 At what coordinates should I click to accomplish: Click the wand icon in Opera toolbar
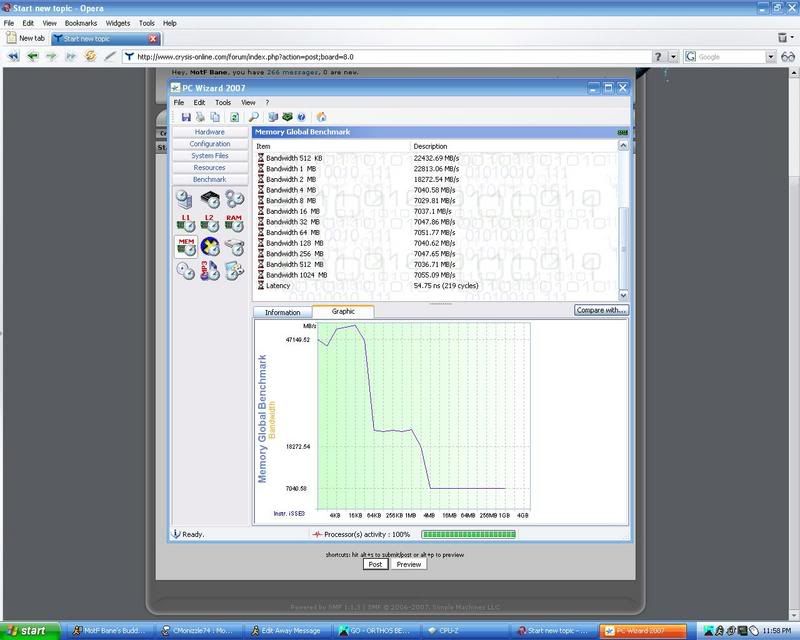coord(110,56)
